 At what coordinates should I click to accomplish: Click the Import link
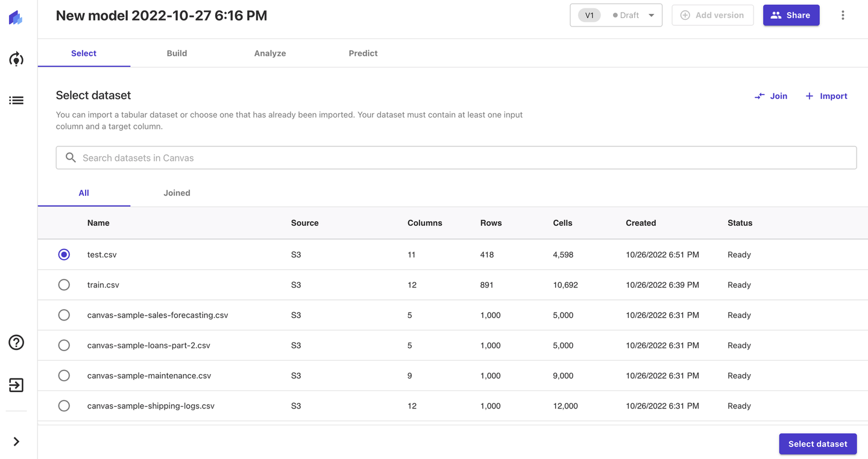(x=826, y=96)
